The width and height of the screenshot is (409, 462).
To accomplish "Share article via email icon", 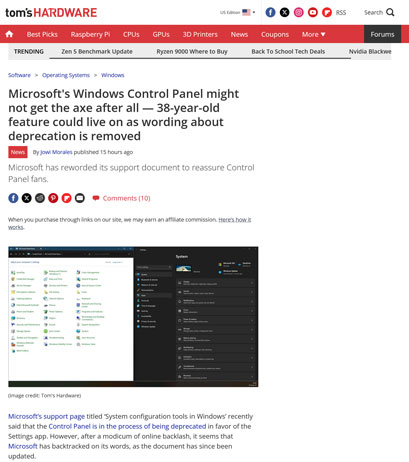I will tap(80, 198).
